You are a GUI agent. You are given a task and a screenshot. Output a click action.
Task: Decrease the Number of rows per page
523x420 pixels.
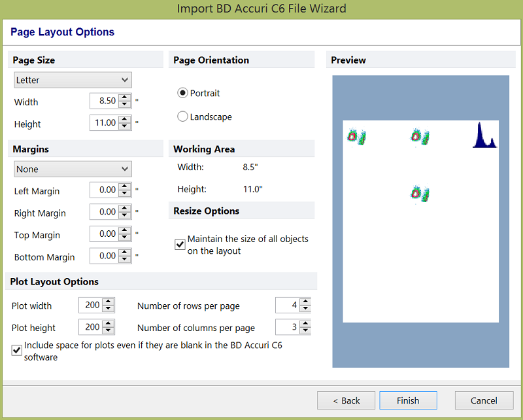tap(305, 309)
